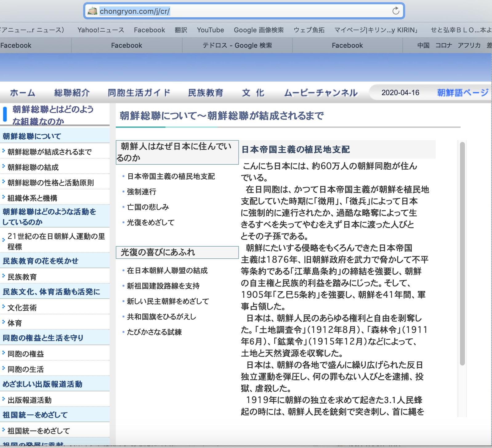Open sidebar link 組織体系と機構
Viewport: 492px width, 448px height.
point(32,198)
